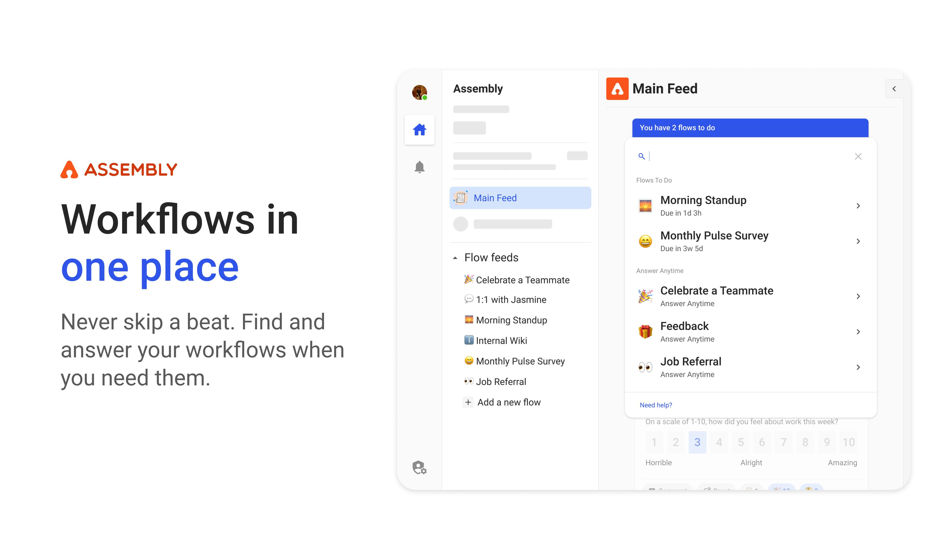Close the flows search popup
This screenshot has width=936, height=560.
858,156
